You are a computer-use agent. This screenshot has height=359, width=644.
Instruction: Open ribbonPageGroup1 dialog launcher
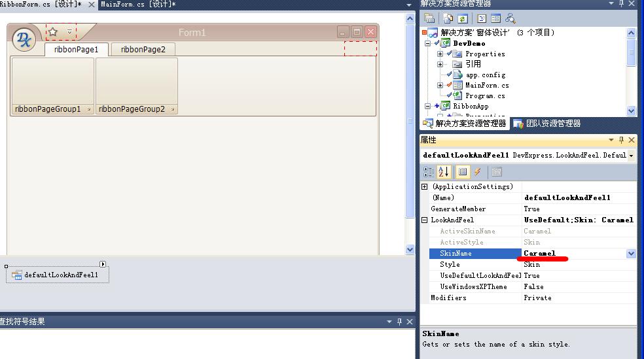(88, 109)
